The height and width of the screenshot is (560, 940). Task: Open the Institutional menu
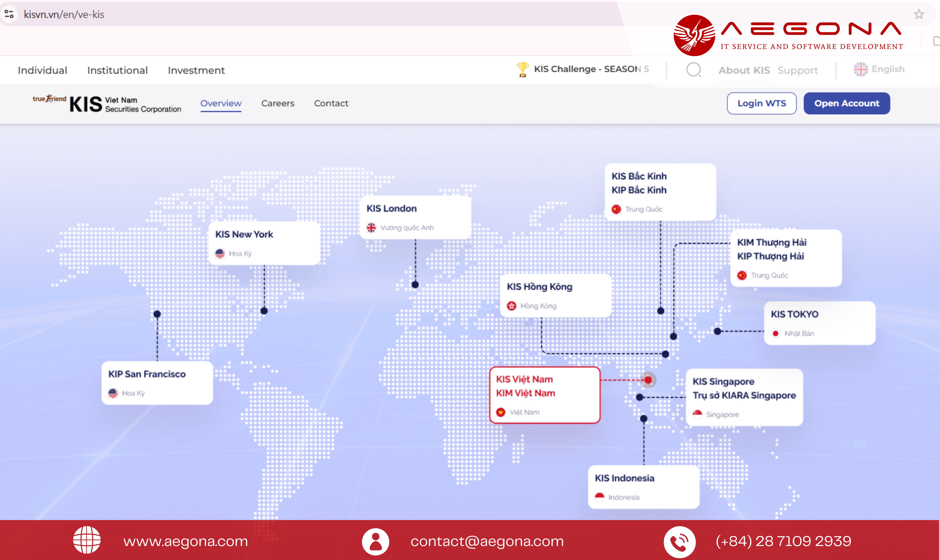[117, 70]
